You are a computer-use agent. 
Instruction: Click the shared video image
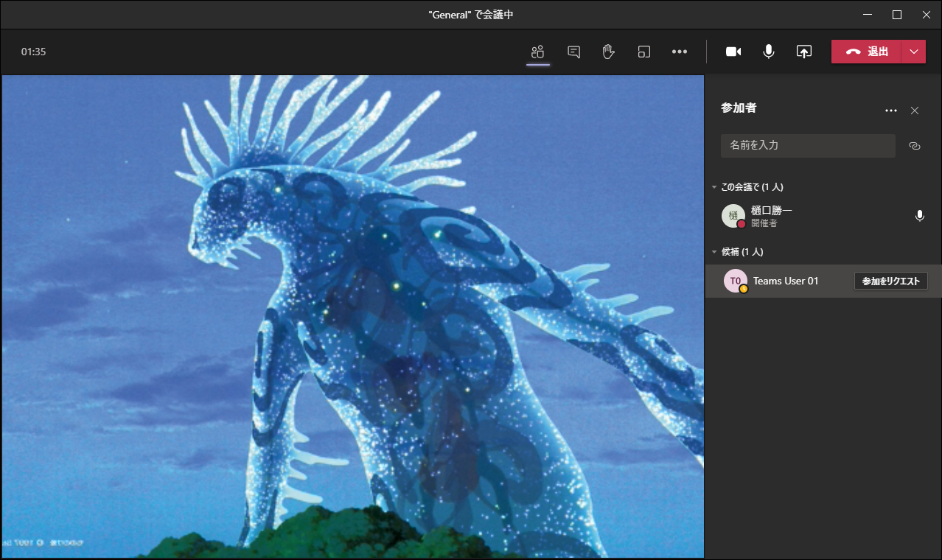[x=352, y=316]
